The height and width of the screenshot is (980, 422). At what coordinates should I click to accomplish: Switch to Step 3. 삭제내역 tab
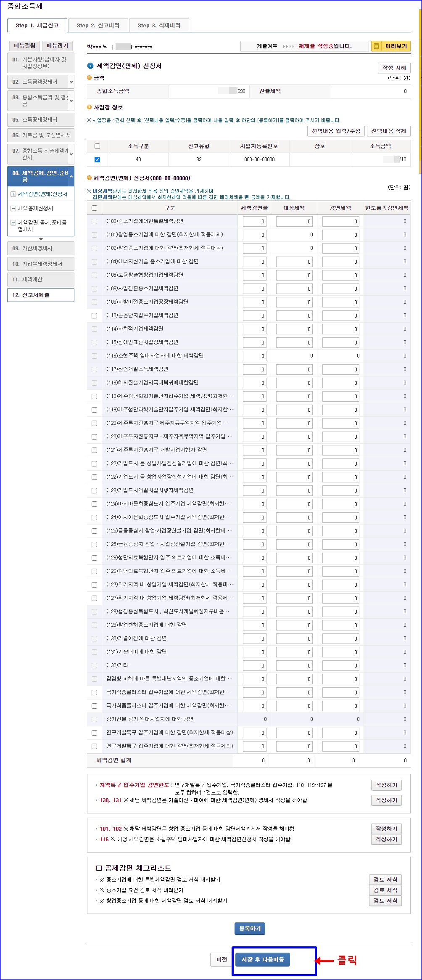click(x=159, y=26)
